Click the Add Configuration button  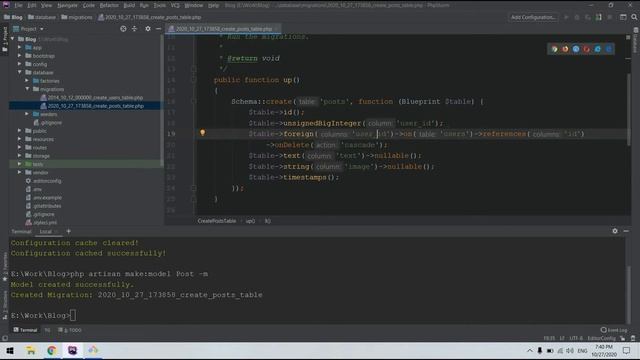point(533,17)
